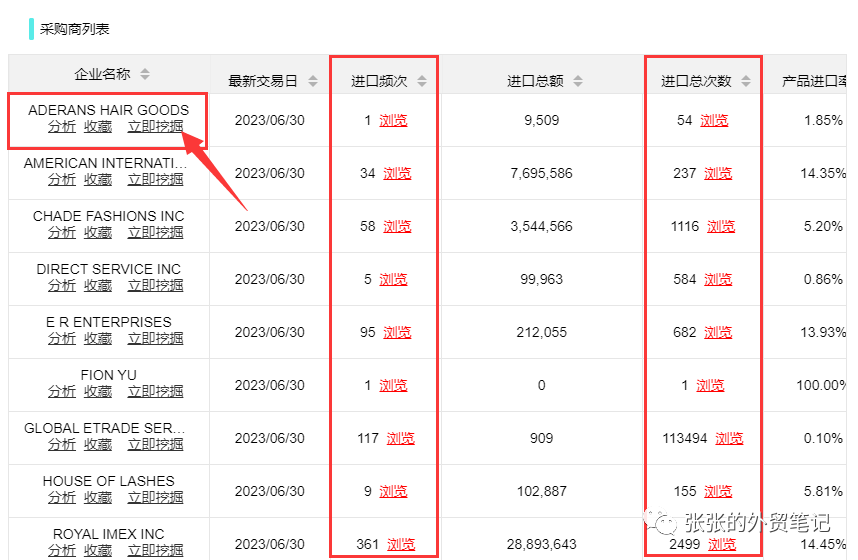Select import total value 7,695,586

(x=541, y=174)
